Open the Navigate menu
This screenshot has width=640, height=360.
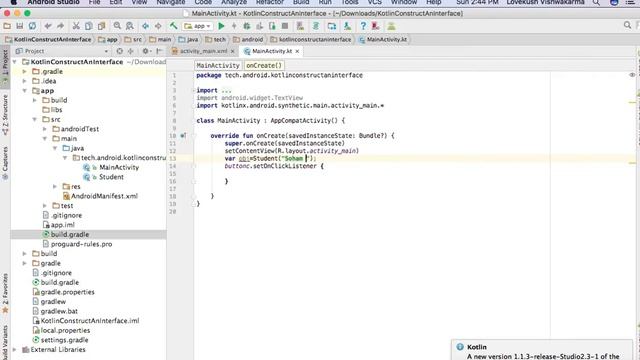171,2
